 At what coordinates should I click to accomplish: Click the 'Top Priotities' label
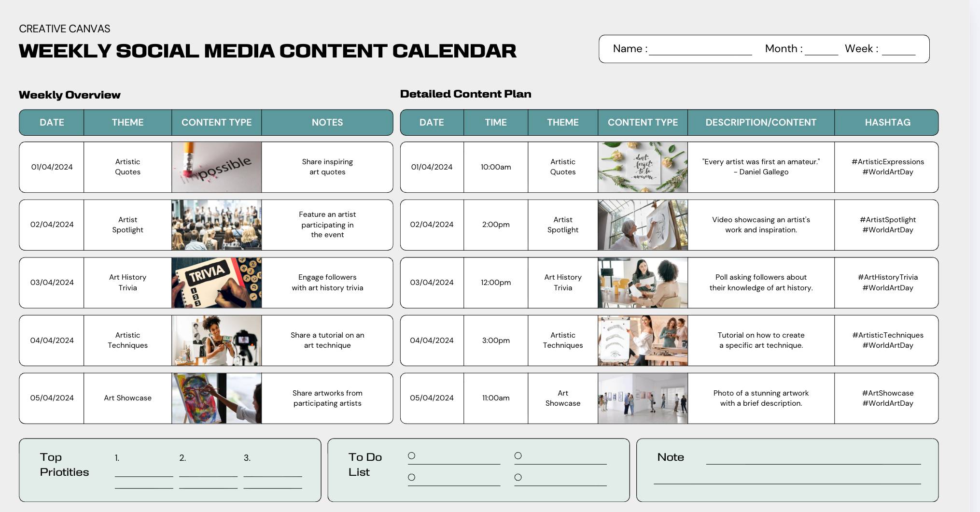point(64,465)
